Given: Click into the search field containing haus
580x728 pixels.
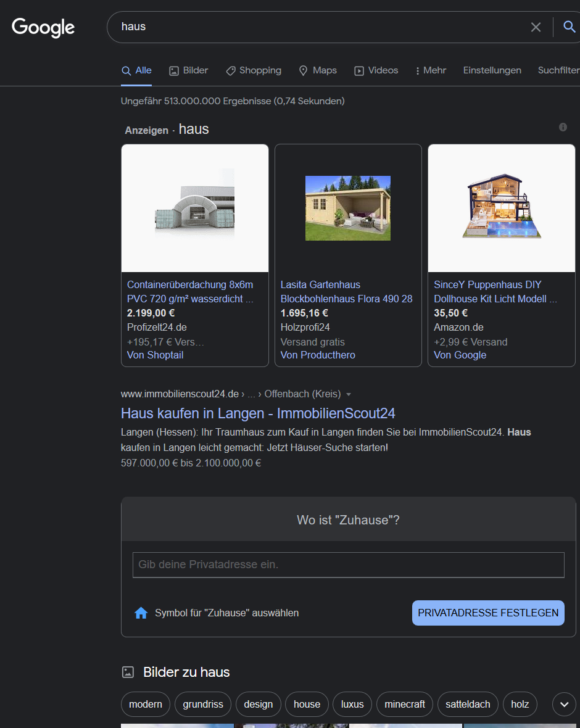Looking at the screenshot, I should tap(320, 27).
